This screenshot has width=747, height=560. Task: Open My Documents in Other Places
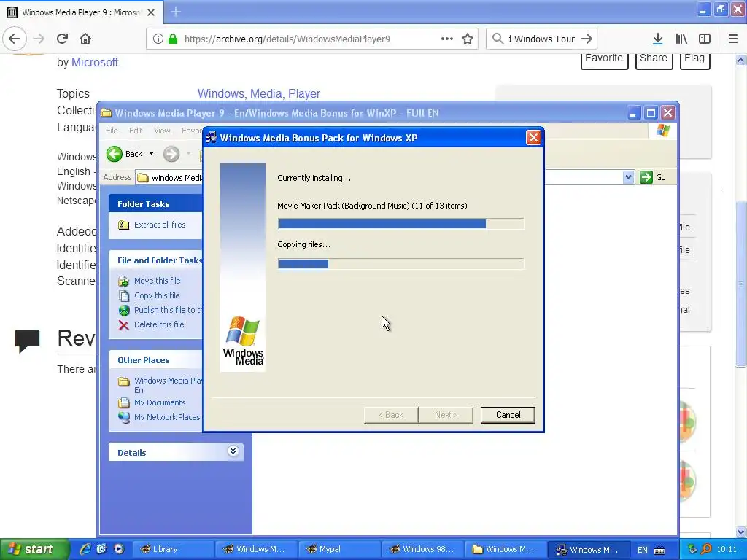(160, 402)
